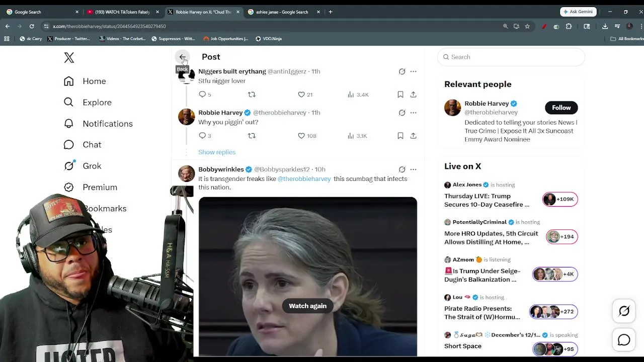The image size is (644, 362).
Task: Open view stats showing 3.1K
Action: 358,136
